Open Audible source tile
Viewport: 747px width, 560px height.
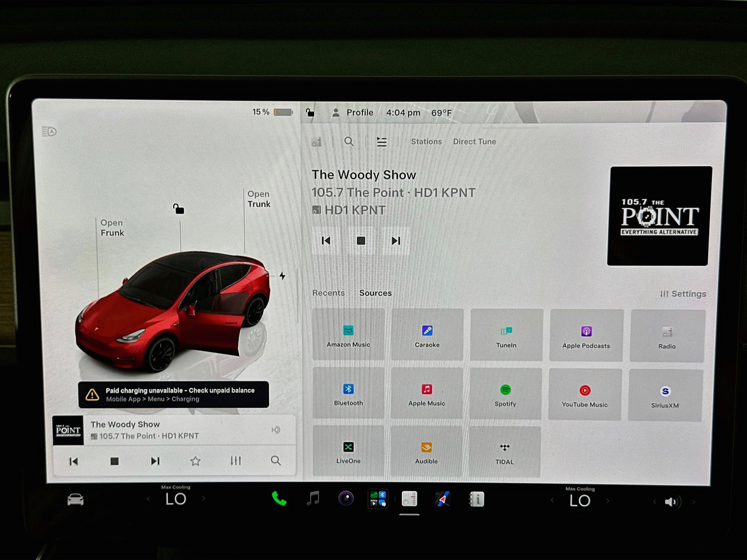point(426,451)
